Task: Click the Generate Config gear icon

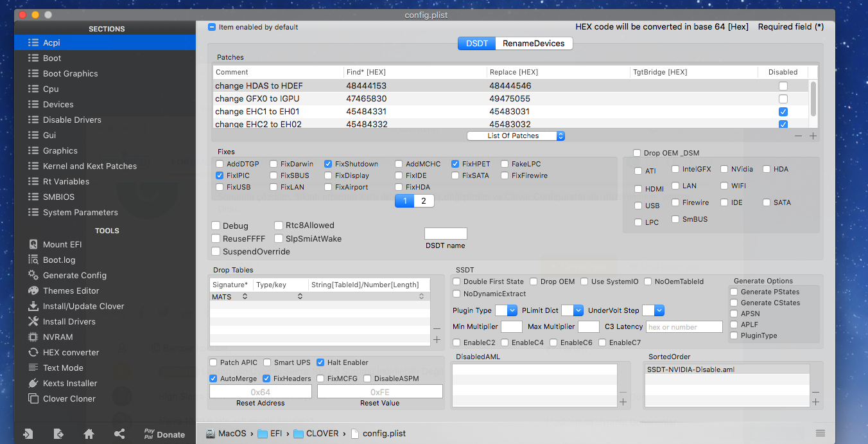Action: pos(33,275)
